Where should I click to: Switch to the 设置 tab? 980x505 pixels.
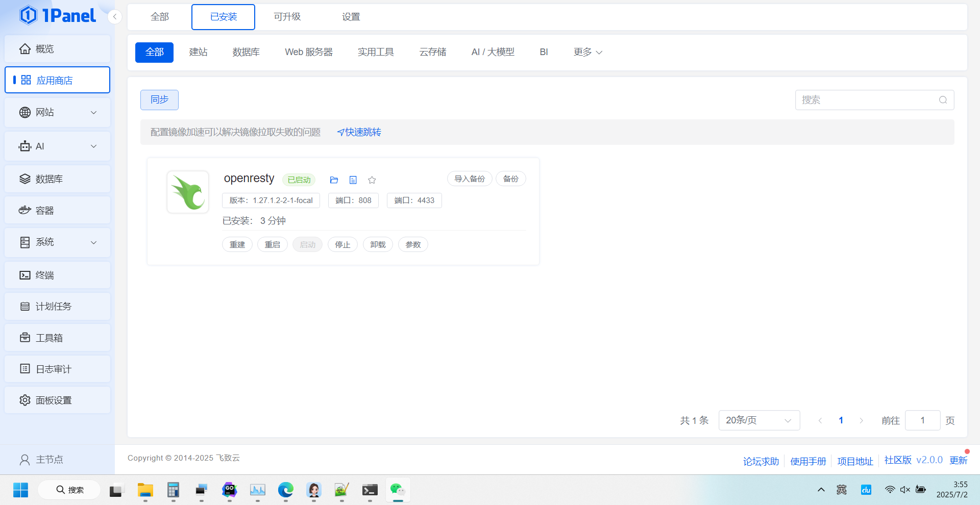[x=351, y=17]
